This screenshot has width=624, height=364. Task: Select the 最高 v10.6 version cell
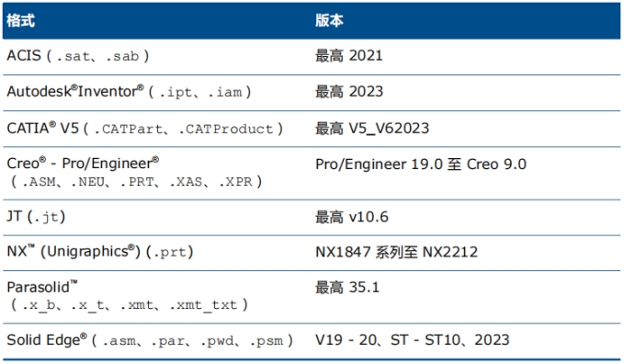[x=352, y=217]
